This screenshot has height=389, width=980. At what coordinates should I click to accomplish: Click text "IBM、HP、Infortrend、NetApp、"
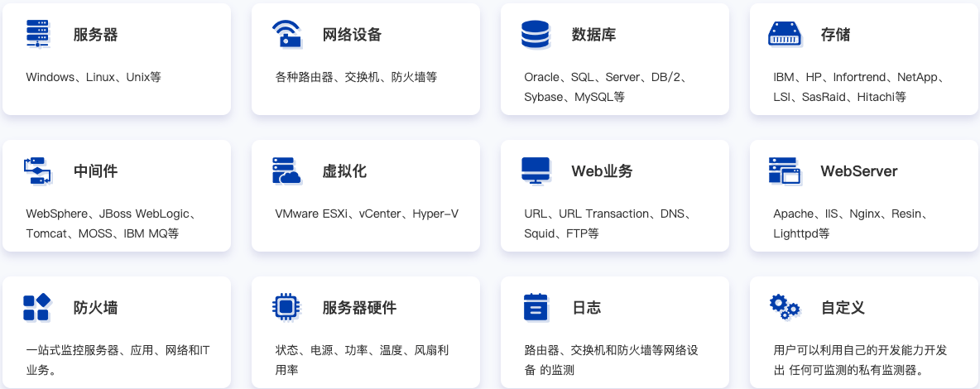[x=861, y=78]
